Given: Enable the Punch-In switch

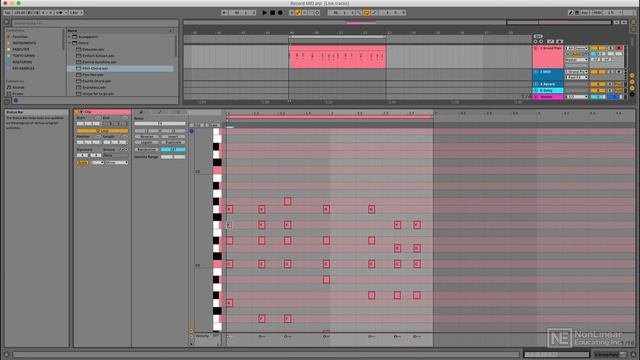Looking at the screenshot, I should 359,13.
